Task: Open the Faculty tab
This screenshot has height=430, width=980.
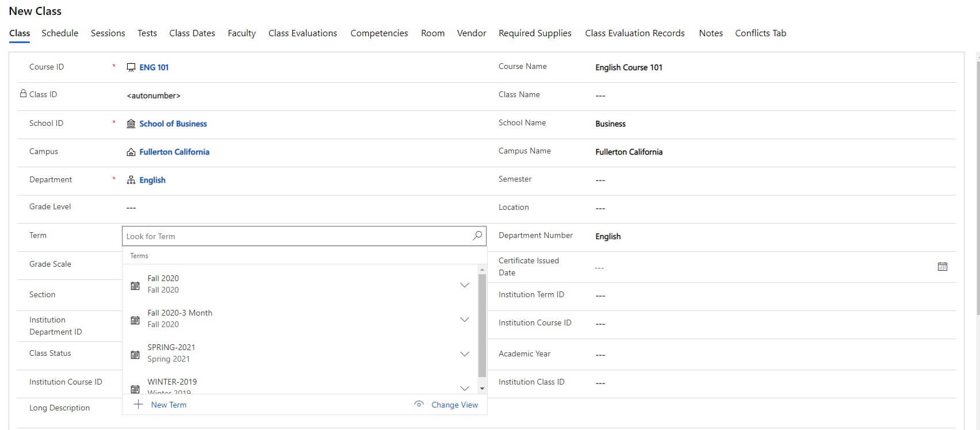Action: (x=242, y=33)
